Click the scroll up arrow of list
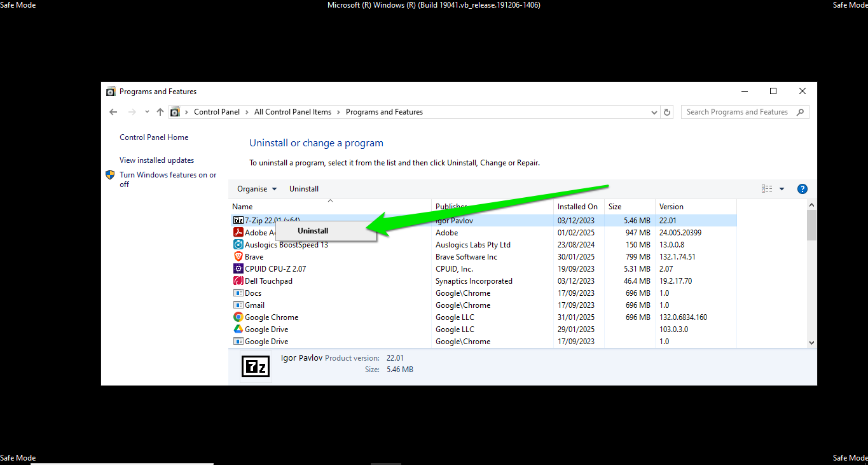This screenshot has height=465, width=868. 811,205
